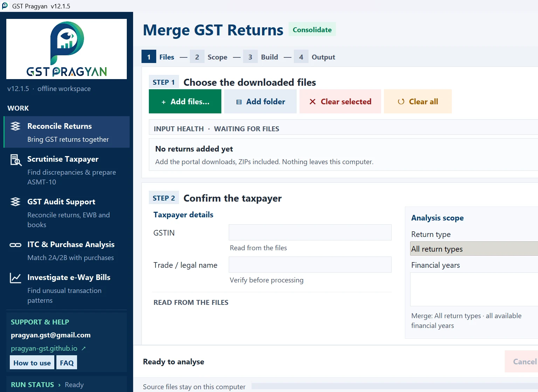Click the title bar app icon
The width and height of the screenshot is (538, 392).
coord(5,6)
